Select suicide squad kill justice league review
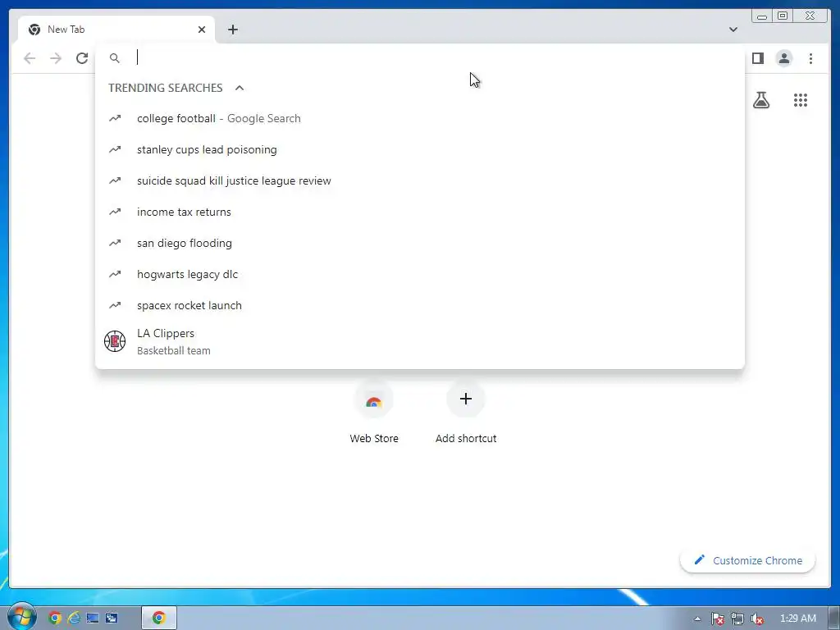Image resolution: width=840 pixels, height=630 pixels. point(419,180)
